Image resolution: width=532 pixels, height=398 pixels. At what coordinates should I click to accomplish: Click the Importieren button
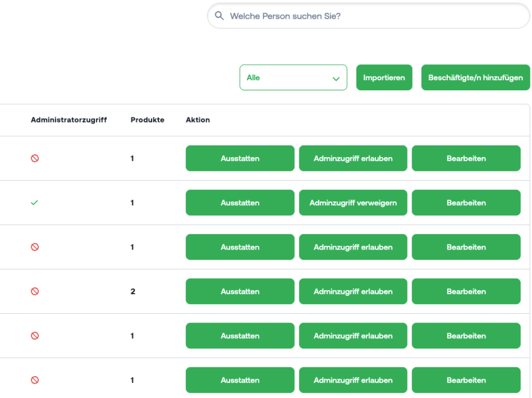click(x=384, y=78)
